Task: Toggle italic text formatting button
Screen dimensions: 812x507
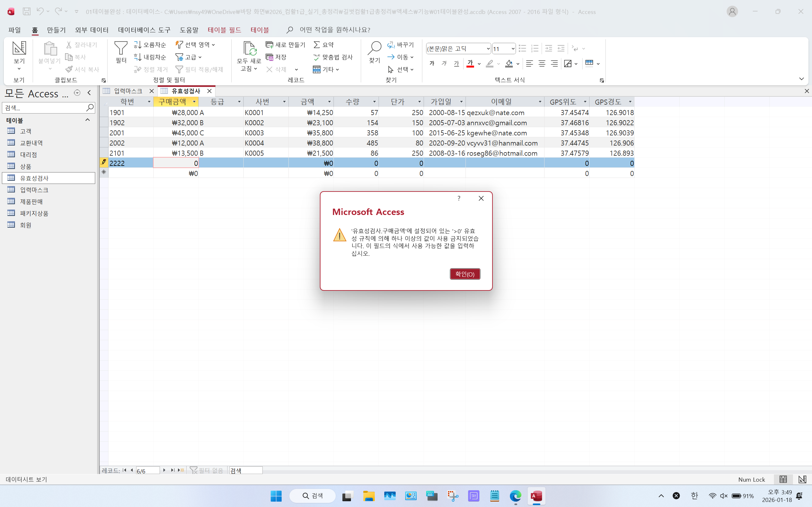Action: tap(444, 63)
